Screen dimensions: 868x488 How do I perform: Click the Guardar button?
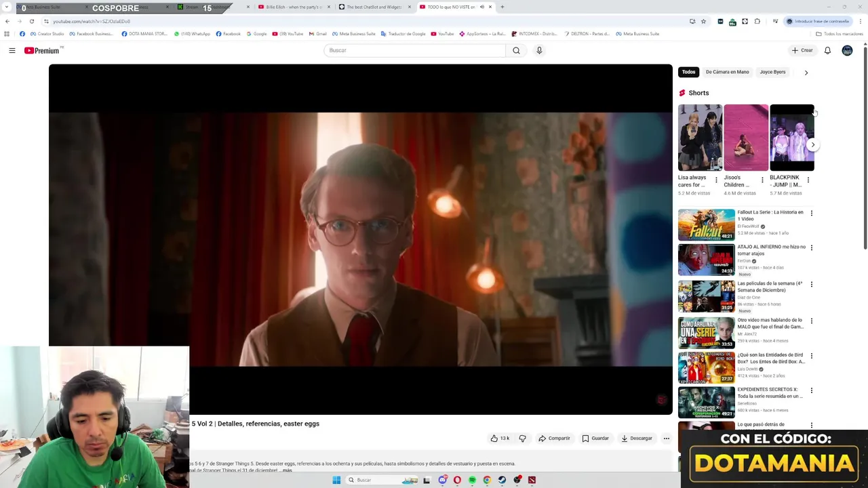(595, 439)
